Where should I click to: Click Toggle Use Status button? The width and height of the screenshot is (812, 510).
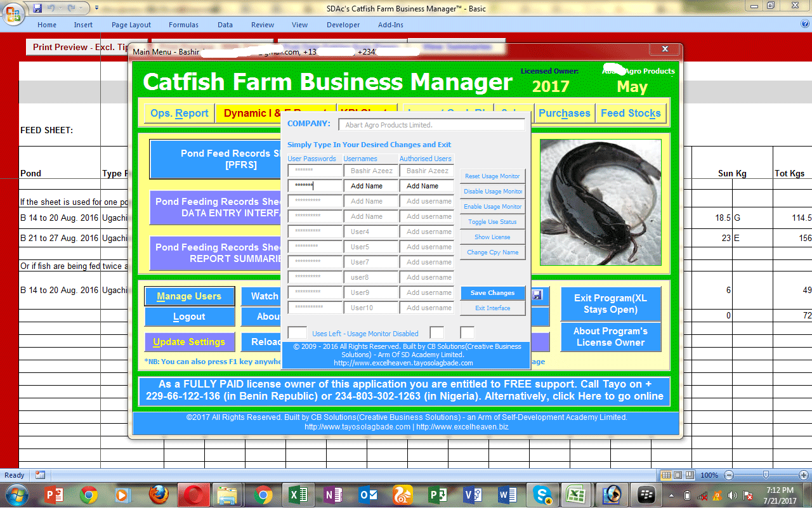(493, 222)
